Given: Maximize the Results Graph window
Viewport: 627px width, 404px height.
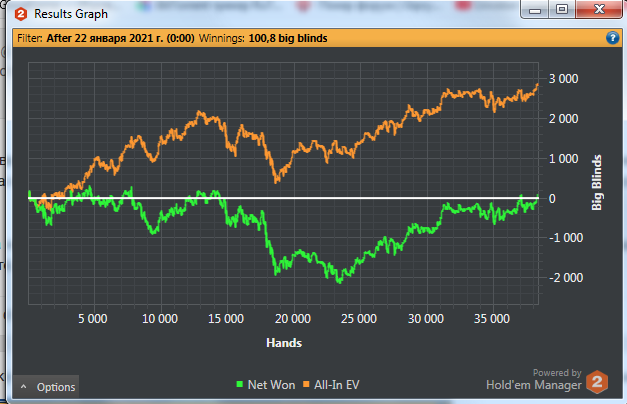Looking at the screenshot, I should pos(562,10).
